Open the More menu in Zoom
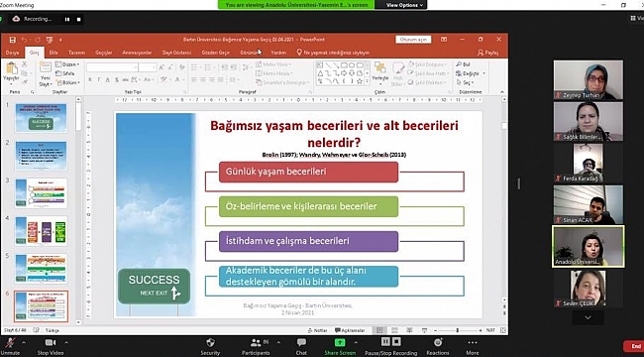Image resolution: width=644 pixels, height=357 pixels. tap(473, 346)
